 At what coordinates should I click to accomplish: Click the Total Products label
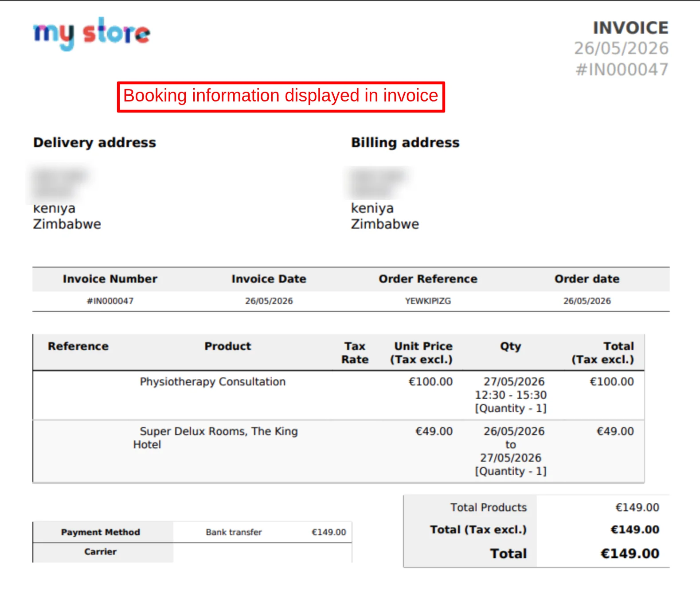coord(489,508)
